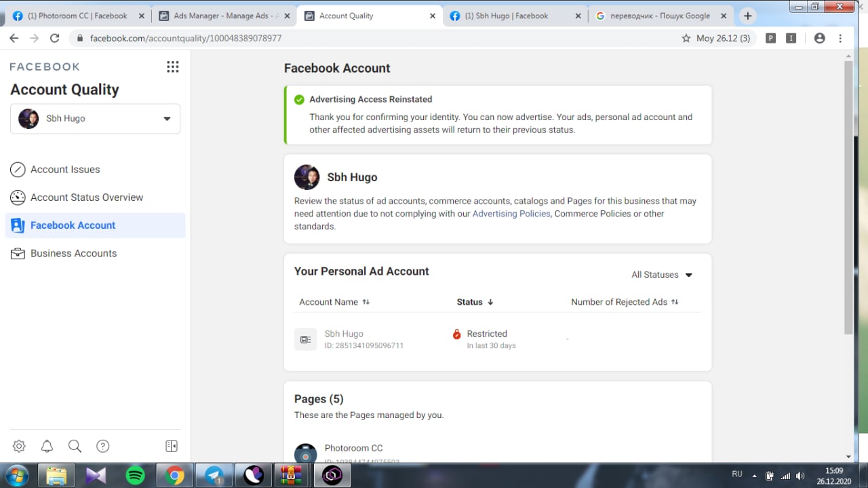Open Telegram from the taskbar
The image size is (868, 488).
[215, 475]
